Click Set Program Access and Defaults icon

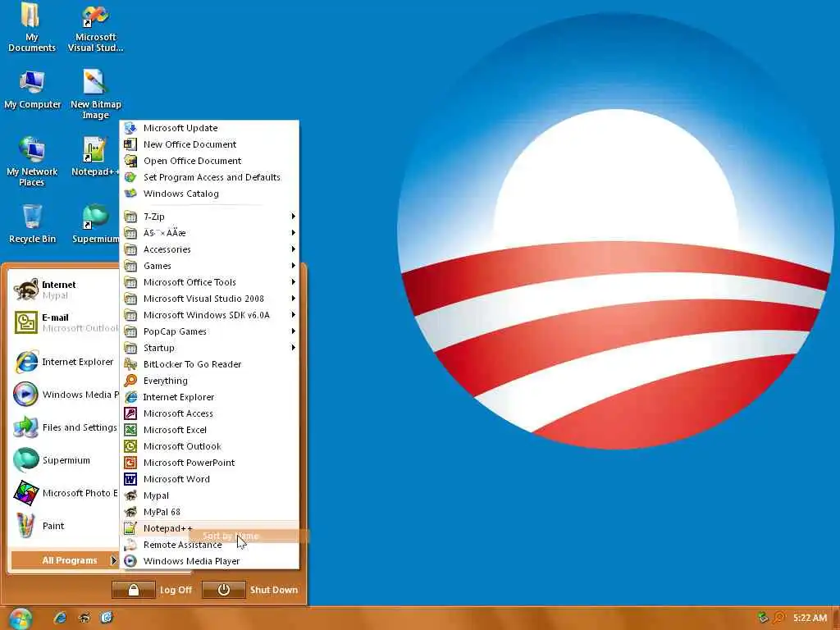(130, 177)
